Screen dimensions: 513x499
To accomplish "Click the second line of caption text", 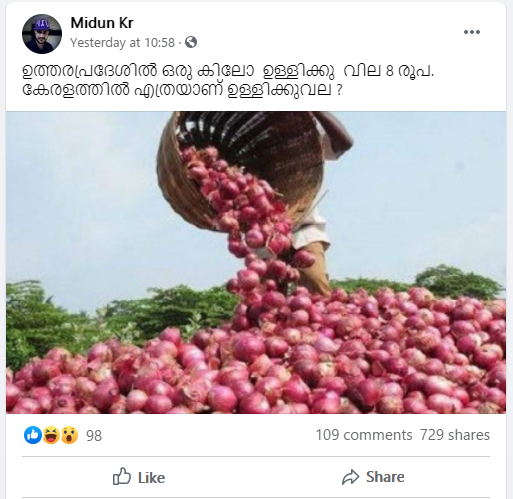I will point(182,89).
